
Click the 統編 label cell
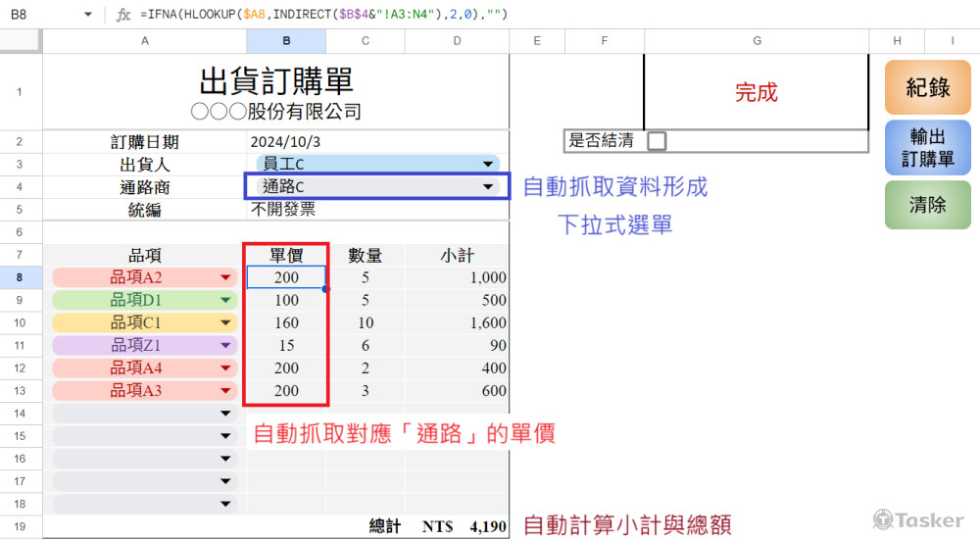pos(144,210)
